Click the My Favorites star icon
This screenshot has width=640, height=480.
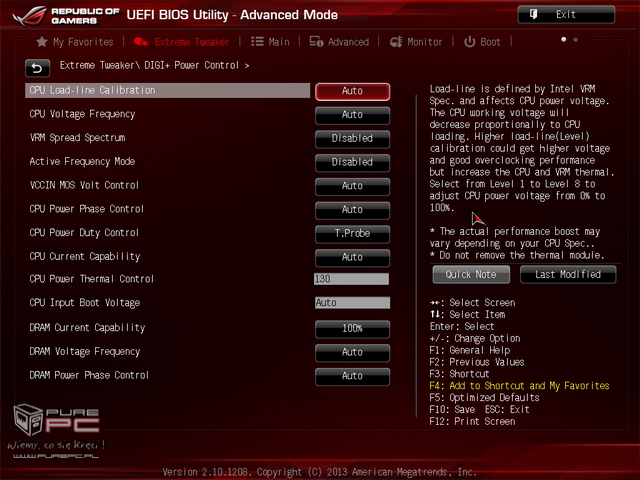42,42
